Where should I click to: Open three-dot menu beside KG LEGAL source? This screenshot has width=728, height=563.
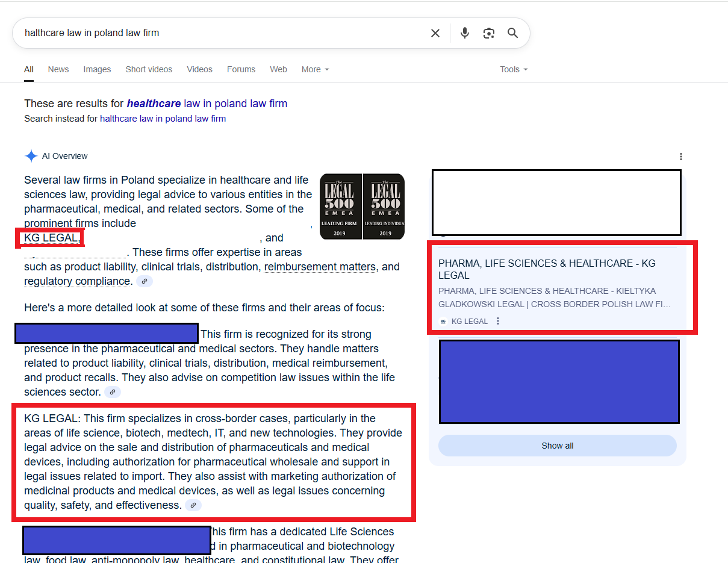click(x=498, y=322)
